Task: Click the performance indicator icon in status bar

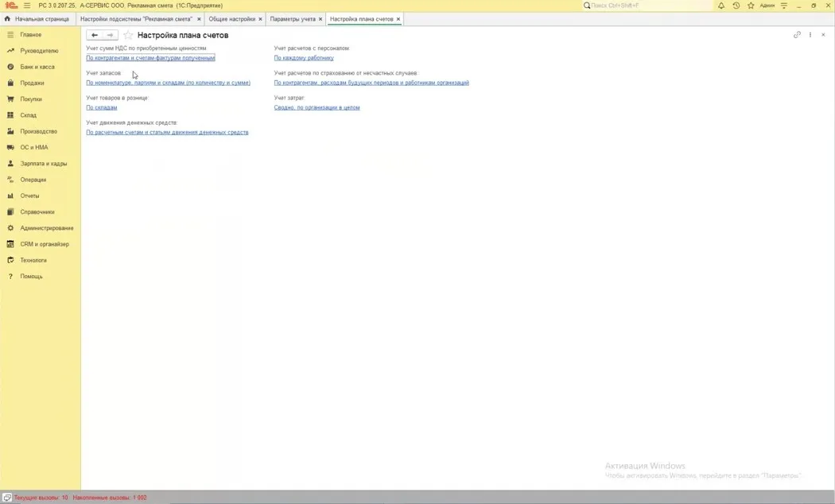Action: point(7,498)
